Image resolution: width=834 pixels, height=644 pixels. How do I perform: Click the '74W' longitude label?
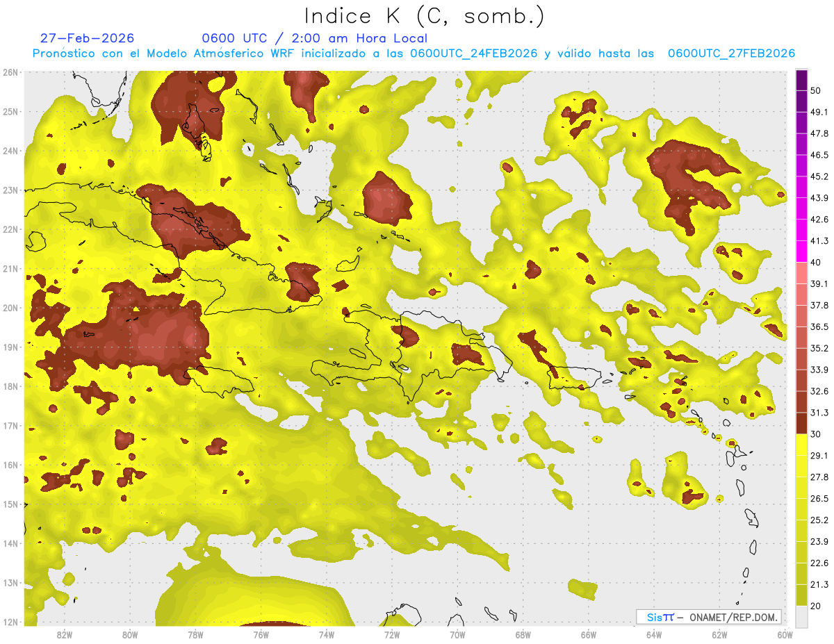click(327, 634)
